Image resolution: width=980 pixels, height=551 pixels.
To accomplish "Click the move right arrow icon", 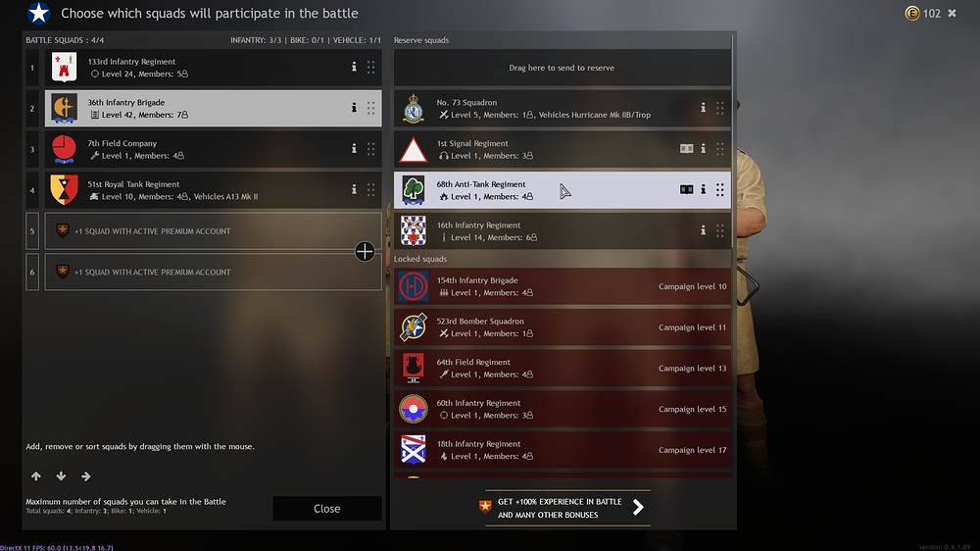I will point(85,476).
